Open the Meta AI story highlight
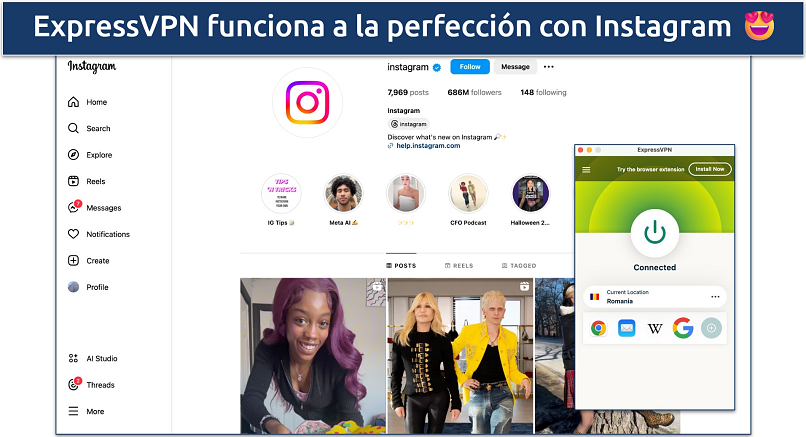Screen dimensions: 806x437 [343, 193]
